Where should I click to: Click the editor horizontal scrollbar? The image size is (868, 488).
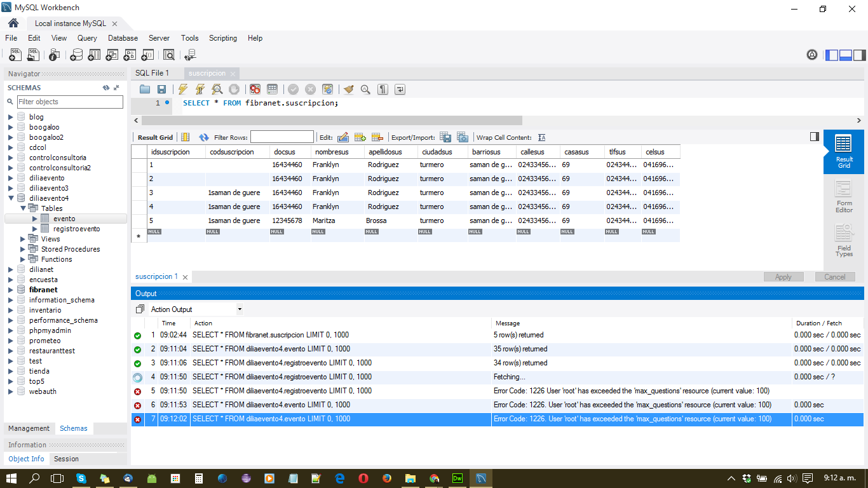(x=332, y=120)
